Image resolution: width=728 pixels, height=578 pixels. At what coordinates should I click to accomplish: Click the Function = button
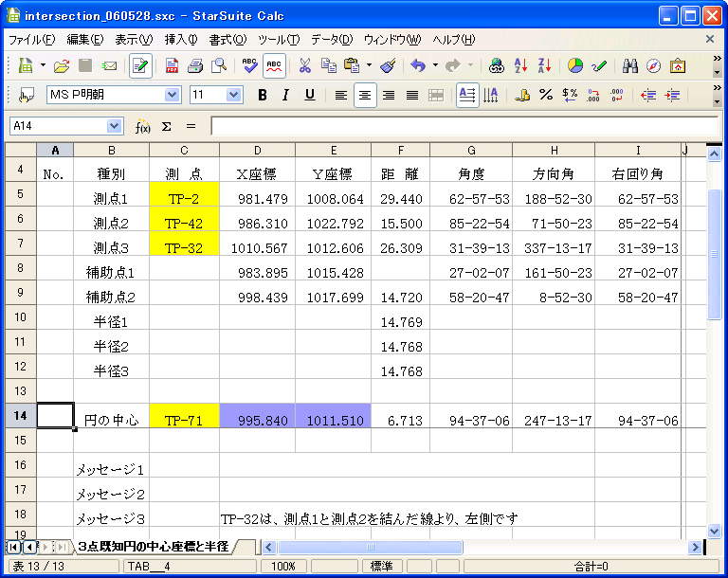[x=191, y=126]
